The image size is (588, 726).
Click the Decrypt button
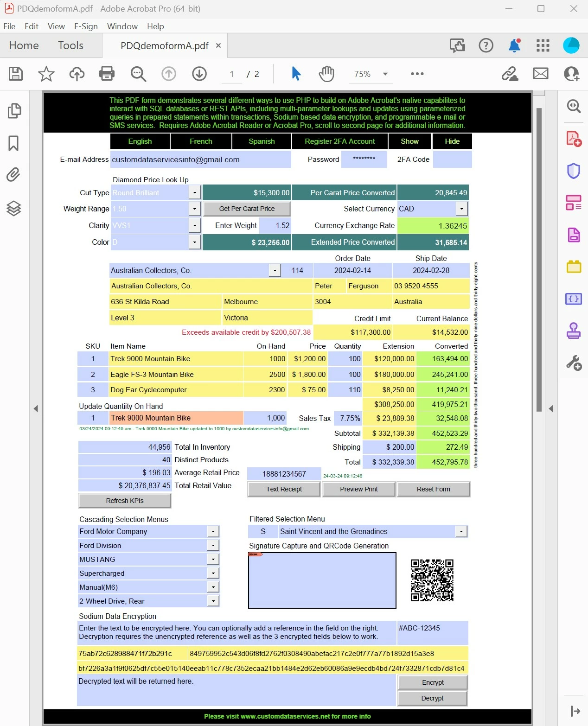tap(433, 698)
